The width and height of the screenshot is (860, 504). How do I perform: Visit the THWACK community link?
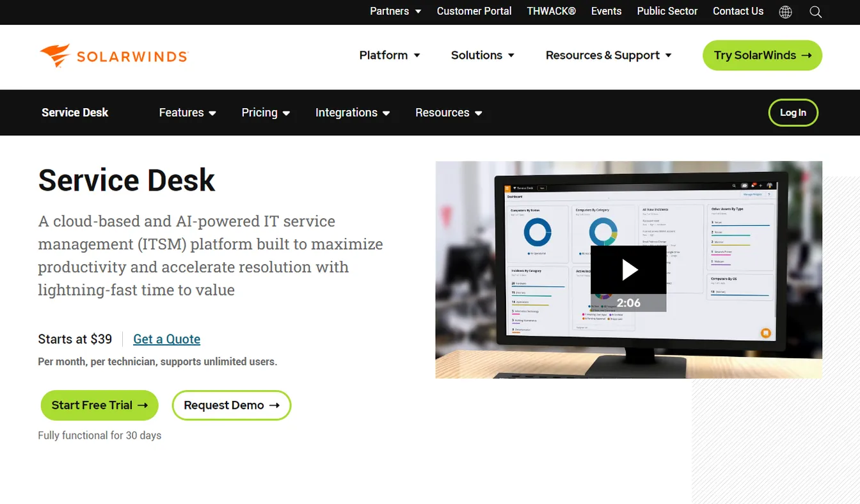point(552,12)
